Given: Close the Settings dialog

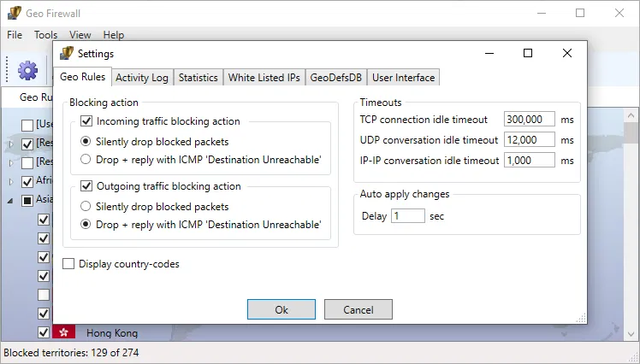Looking at the screenshot, I should 567,53.
